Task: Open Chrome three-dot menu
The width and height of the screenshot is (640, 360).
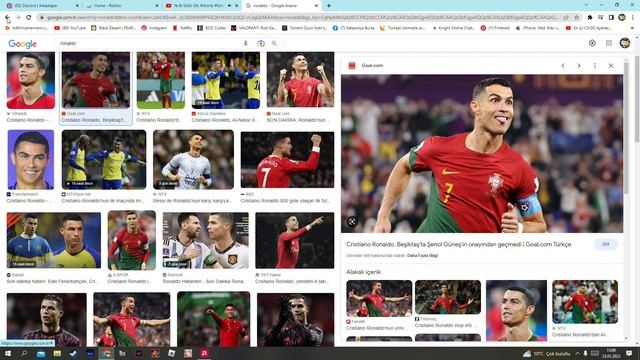Action: [633, 18]
